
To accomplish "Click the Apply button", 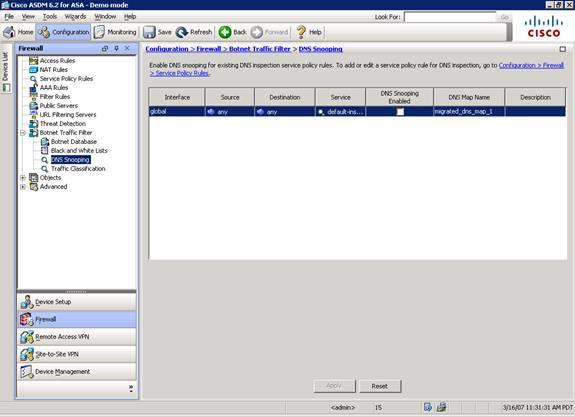I will [x=334, y=386].
